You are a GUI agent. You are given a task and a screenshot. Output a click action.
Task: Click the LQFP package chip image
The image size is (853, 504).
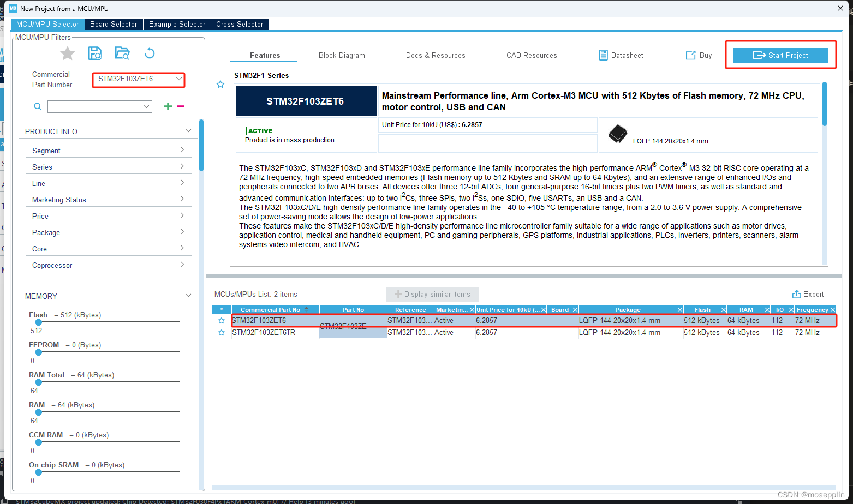point(618,134)
